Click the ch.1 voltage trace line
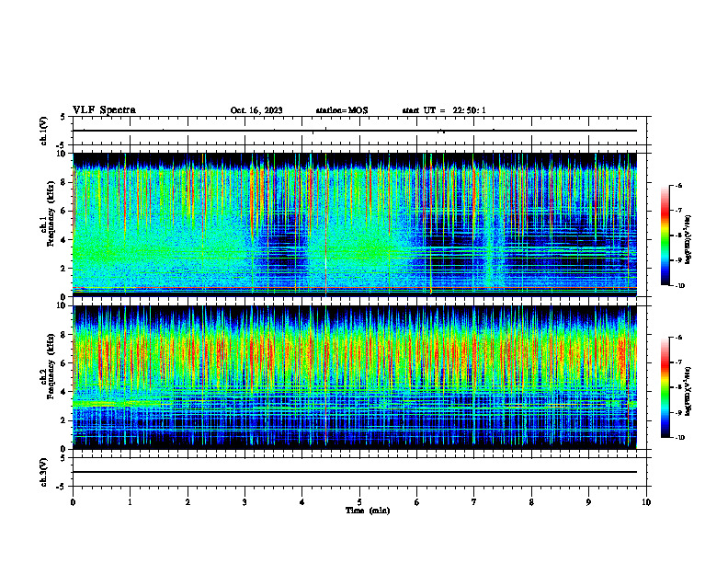This screenshot has height=563, width=728. (355, 131)
